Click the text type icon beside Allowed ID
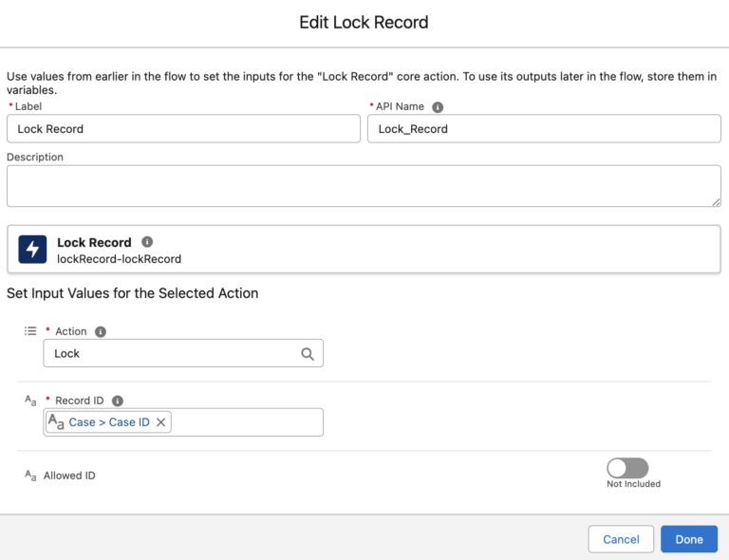The height and width of the screenshot is (560, 729). [30, 475]
